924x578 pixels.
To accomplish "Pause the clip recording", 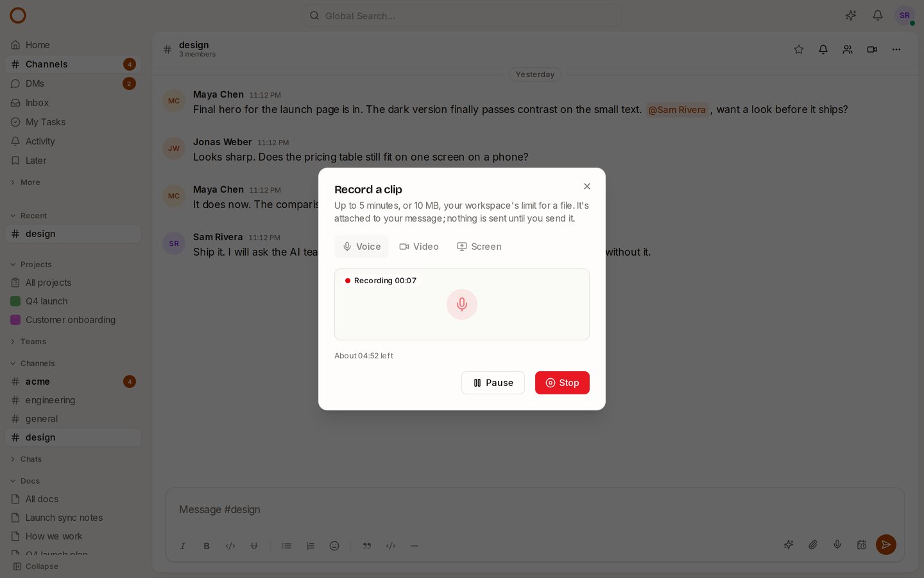I will [x=493, y=383].
